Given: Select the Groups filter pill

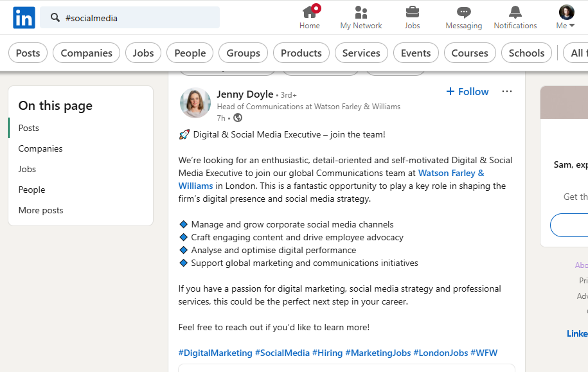Looking at the screenshot, I should click(243, 53).
